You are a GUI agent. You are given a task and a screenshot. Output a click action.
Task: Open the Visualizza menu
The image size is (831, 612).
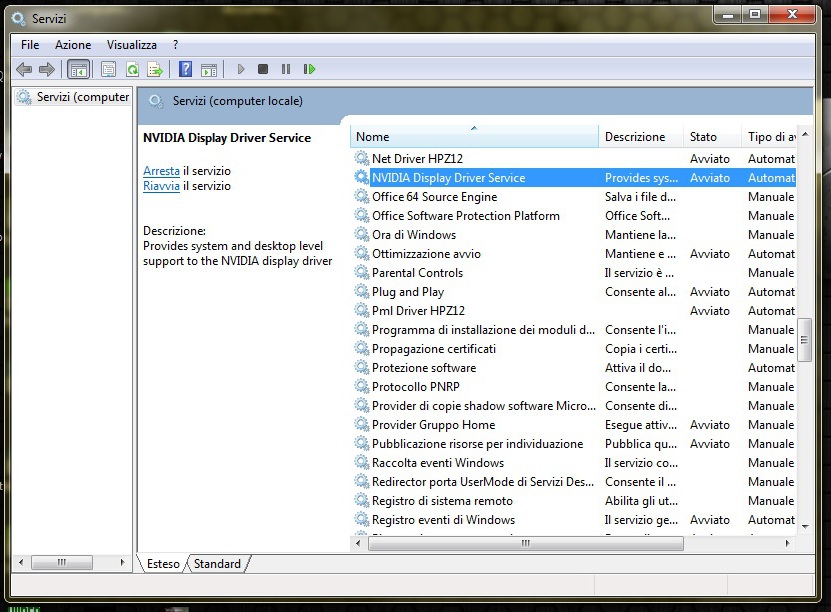[132, 45]
